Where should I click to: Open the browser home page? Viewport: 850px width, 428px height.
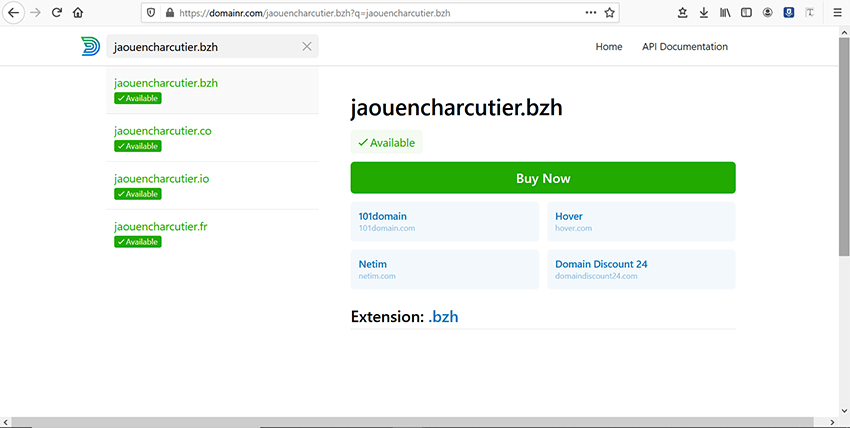pyautogui.click(x=78, y=13)
